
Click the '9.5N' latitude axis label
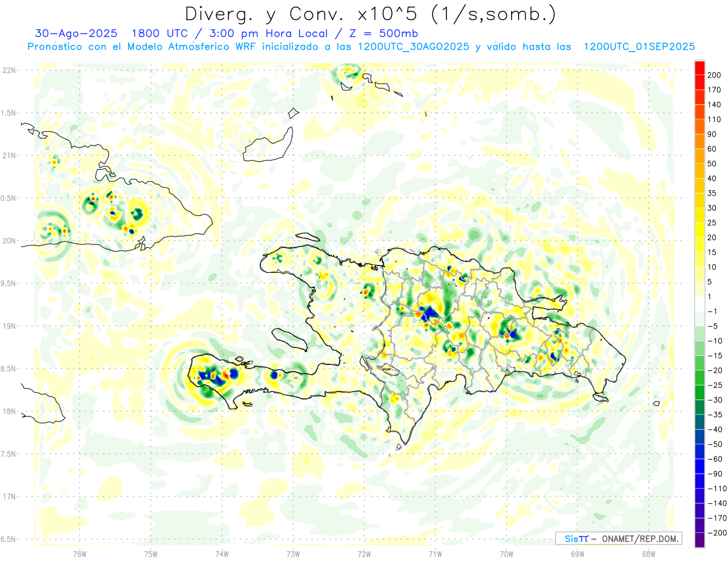point(9,283)
